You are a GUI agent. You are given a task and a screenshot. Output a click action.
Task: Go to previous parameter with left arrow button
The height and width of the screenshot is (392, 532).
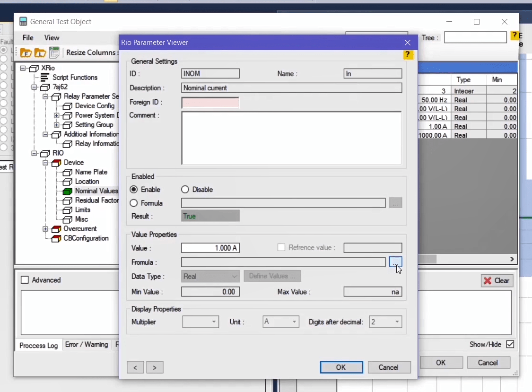click(x=135, y=367)
